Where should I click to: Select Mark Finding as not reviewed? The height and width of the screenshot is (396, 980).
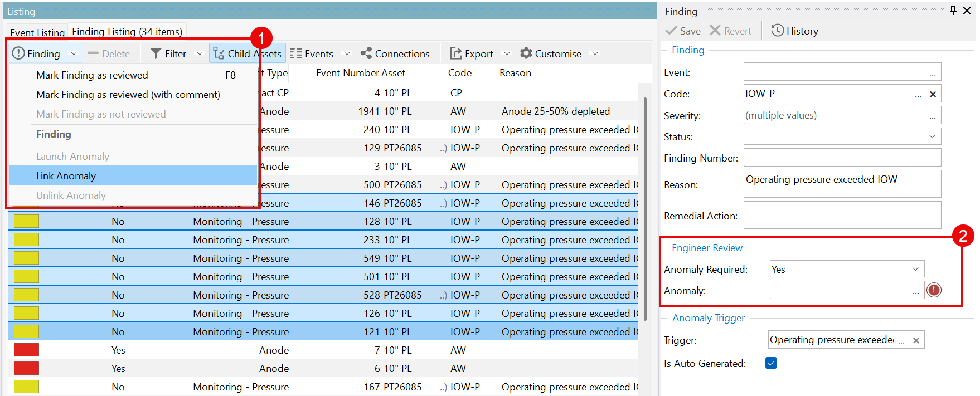[x=133, y=114]
